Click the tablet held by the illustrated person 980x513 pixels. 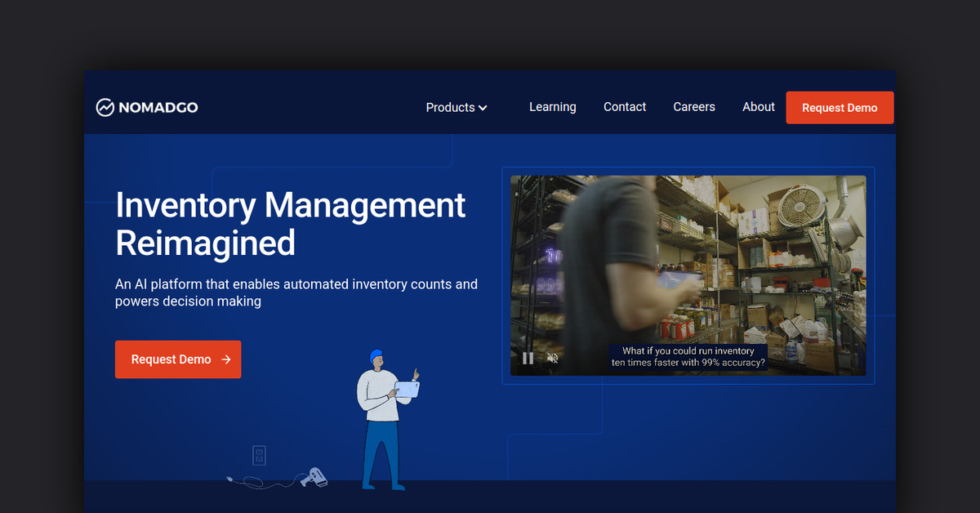pos(407,390)
